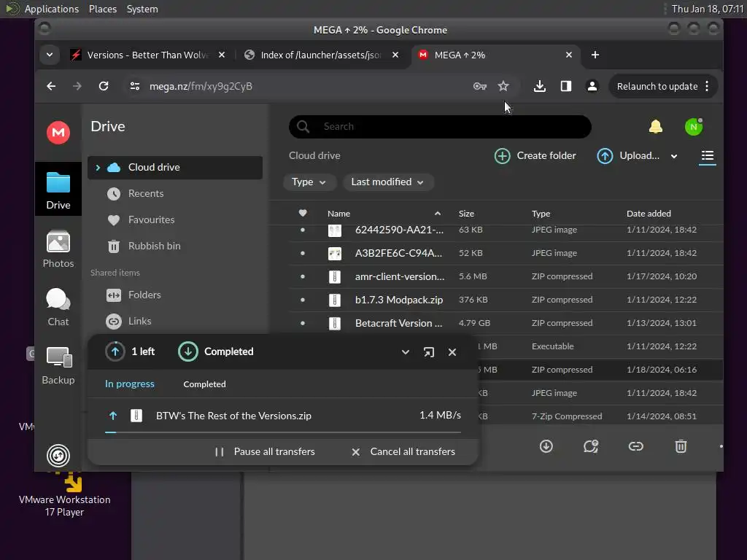Collapse the transfer widget chevron
The width and height of the screenshot is (747, 560).
coord(405,352)
